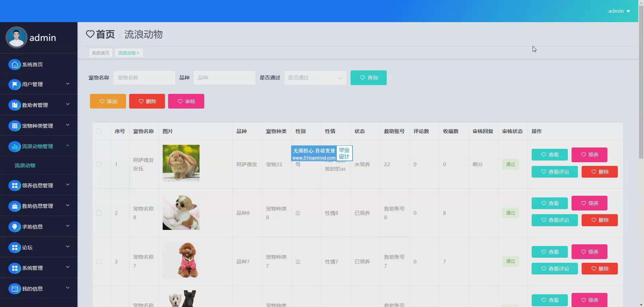Click the flag icon for 用户管理
Viewport: 644px width, 307px height.
click(x=14, y=84)
